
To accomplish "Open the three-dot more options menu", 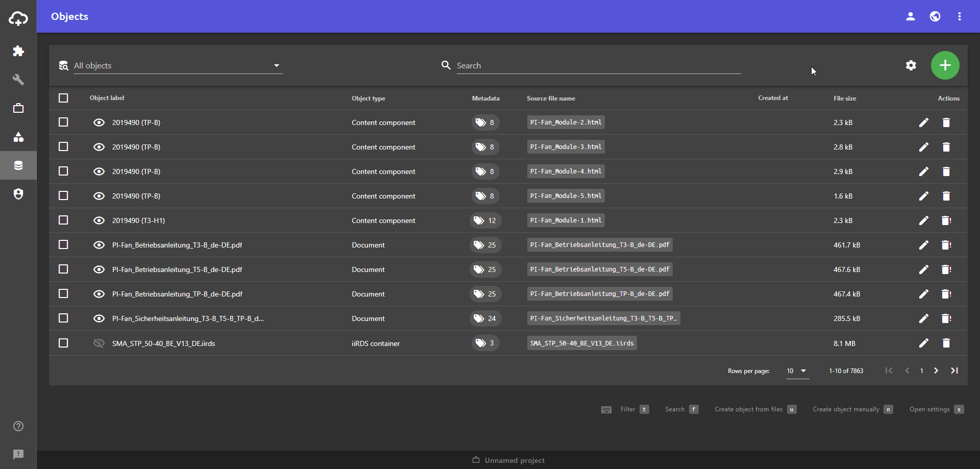I will (x=960, y=16).
